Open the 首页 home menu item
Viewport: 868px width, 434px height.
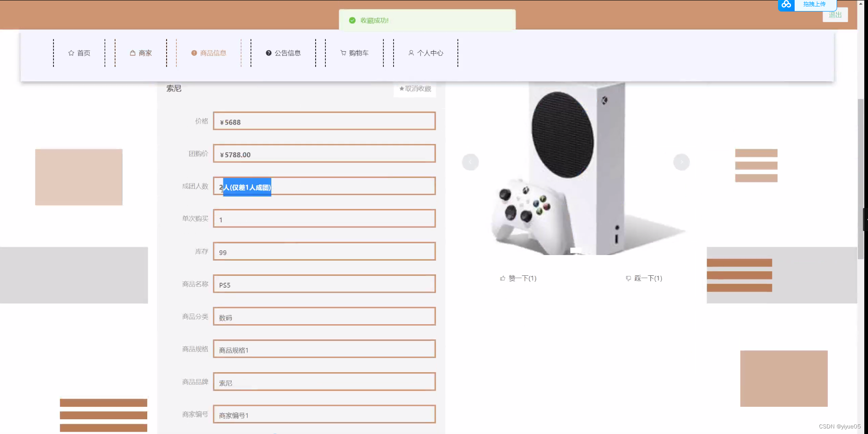click(79, 53)
